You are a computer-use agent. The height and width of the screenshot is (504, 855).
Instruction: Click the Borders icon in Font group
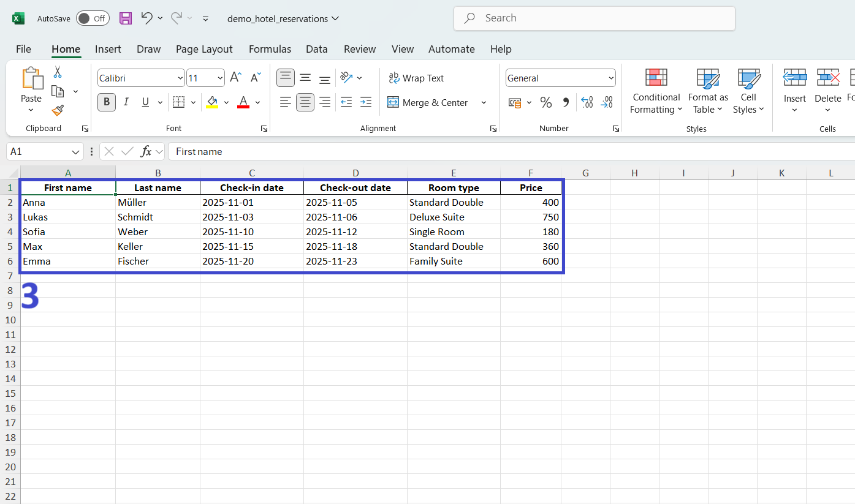coord(178,102)
